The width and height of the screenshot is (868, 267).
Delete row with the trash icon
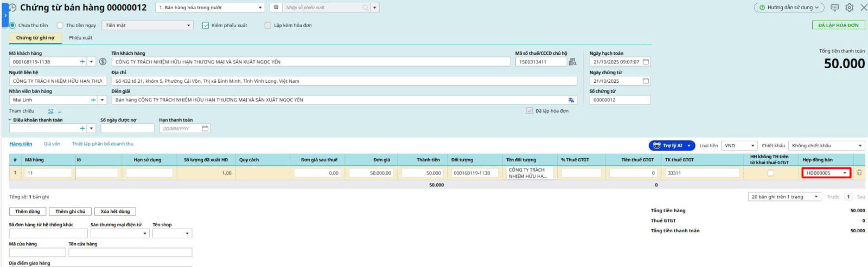tap(859, 173)
